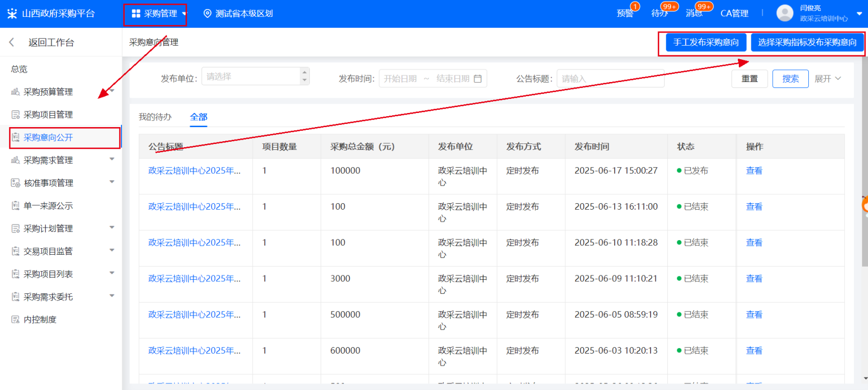The image size is (868, 390).
Task: Click the 单一来源公示 sidebar icon
Action: 15,206
